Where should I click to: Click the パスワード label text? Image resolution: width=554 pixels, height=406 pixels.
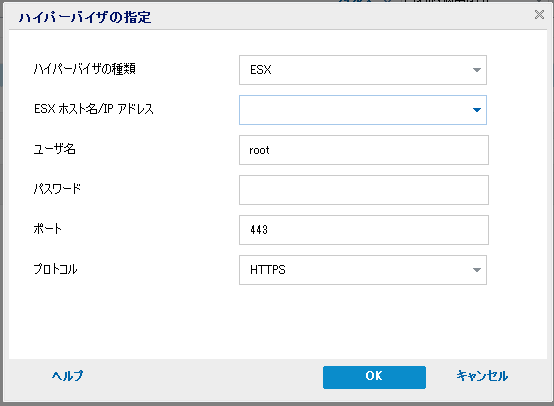(57, 189)
